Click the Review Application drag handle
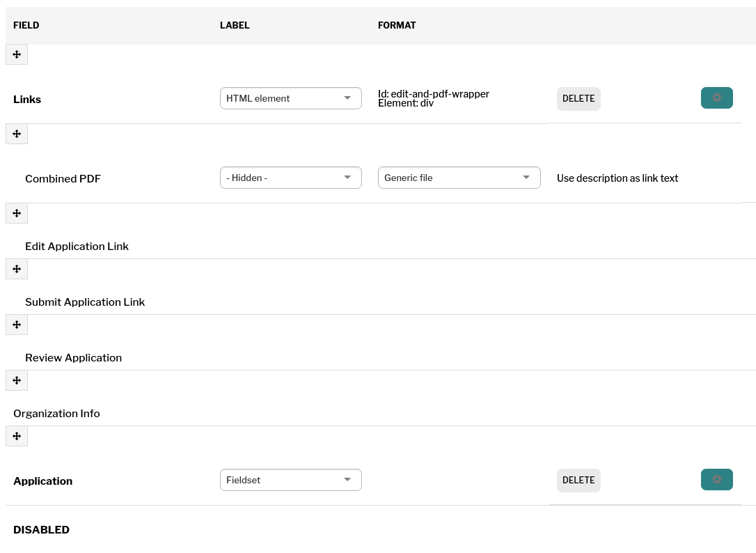The image size is (756, 553). click(17, 325)
